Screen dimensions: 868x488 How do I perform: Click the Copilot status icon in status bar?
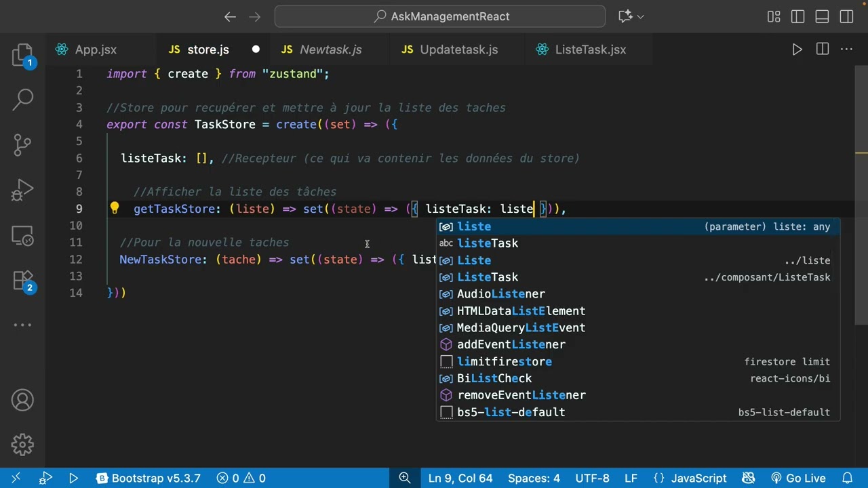(x=749, y=478)
